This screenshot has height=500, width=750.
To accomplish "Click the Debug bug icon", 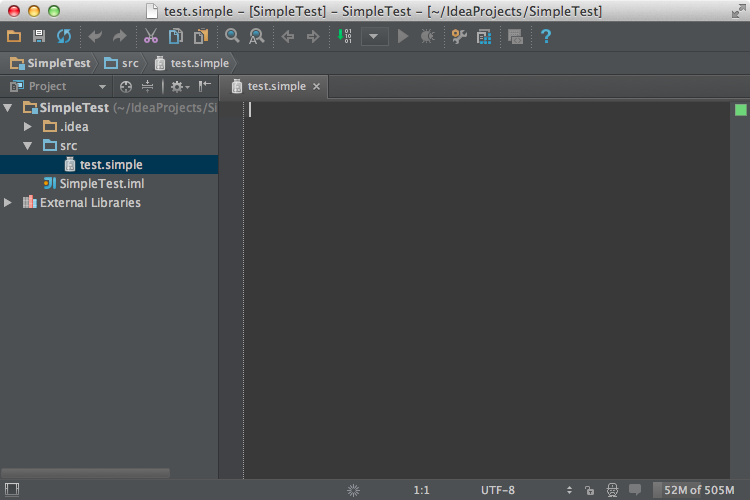I will pos(428,37).
